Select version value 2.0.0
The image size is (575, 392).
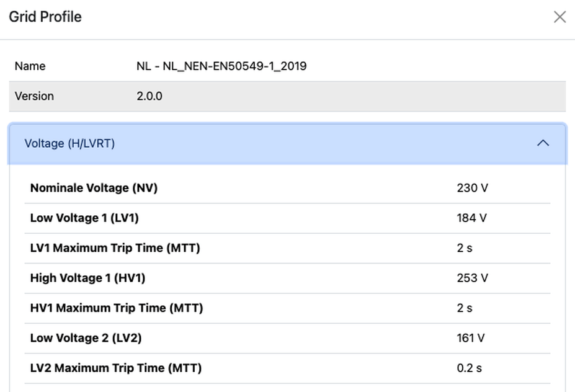[149, 96]
